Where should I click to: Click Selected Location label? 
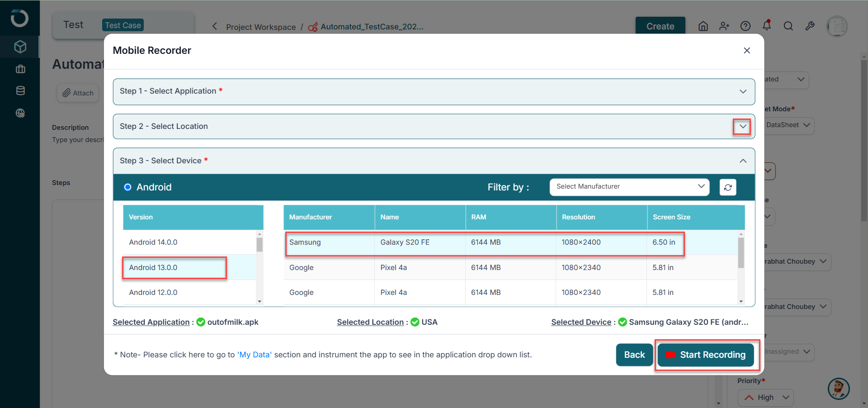(370, 322)
